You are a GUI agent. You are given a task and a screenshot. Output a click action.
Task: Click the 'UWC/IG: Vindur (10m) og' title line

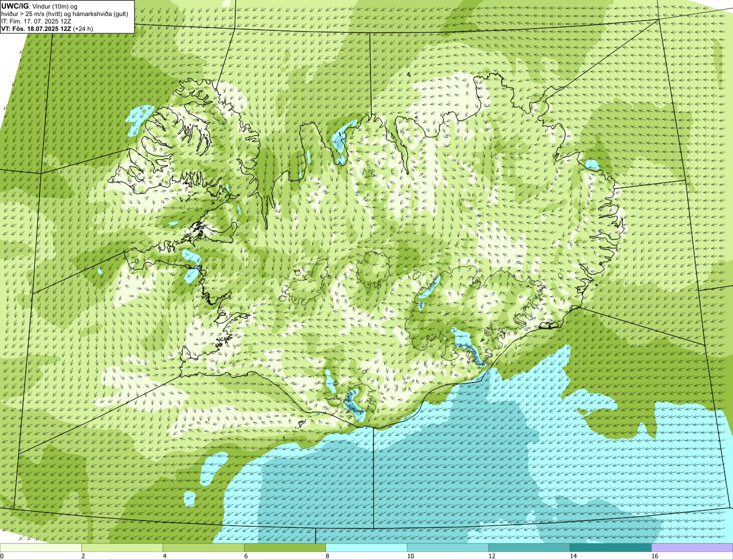pyautogui.click(x=40, y=5)
